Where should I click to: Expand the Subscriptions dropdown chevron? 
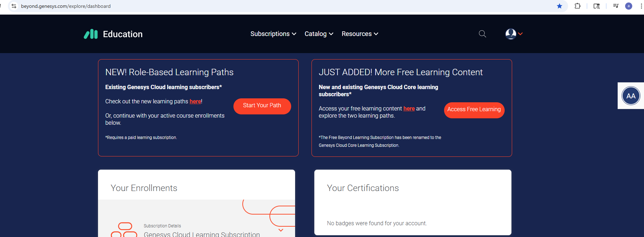(x=294, y=34)
